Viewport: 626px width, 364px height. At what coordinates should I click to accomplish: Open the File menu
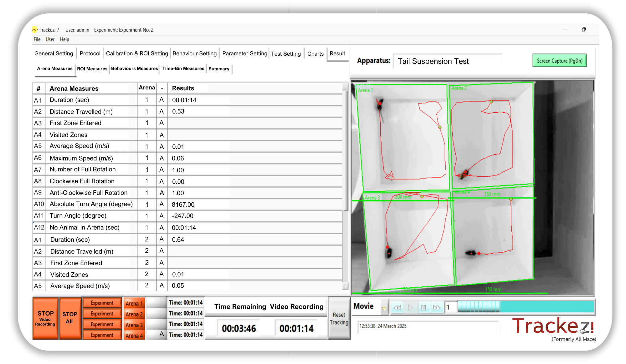click(x=37, y=39)
